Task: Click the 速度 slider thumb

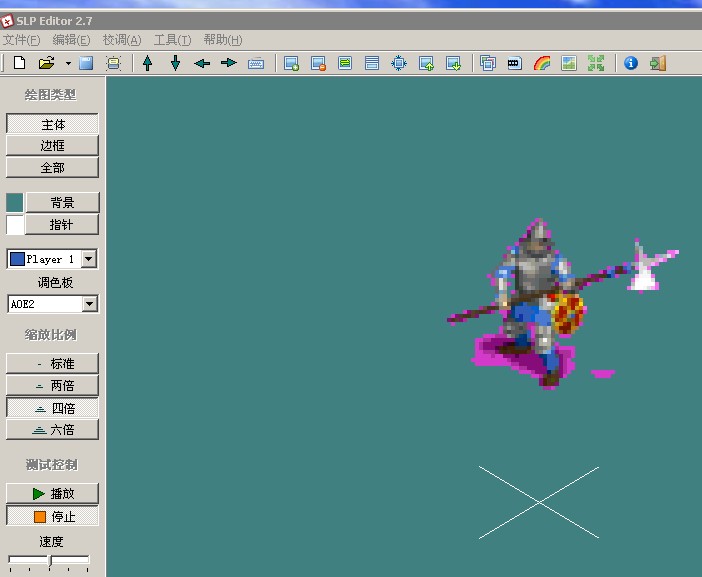Action: coord(50,561)
